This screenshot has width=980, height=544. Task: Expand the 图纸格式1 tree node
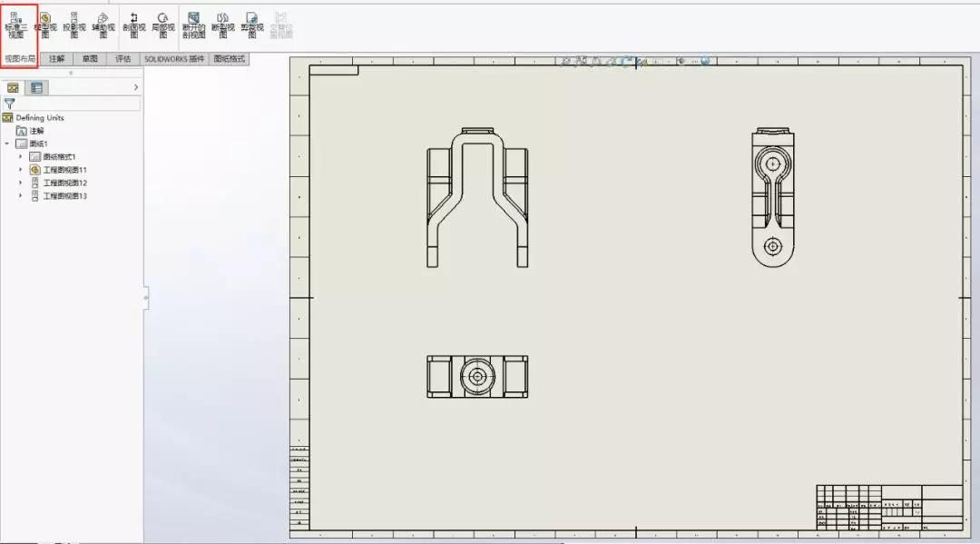[20, 157]
